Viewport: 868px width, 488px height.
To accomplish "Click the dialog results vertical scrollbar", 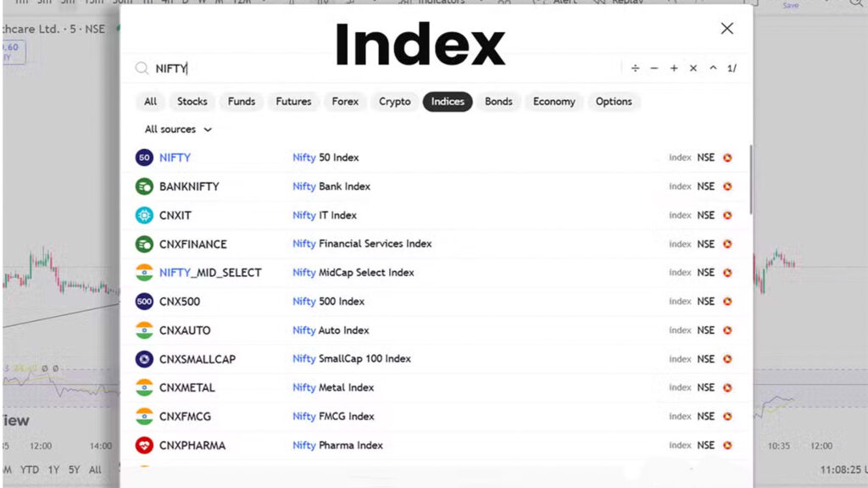I will point(751,180).
